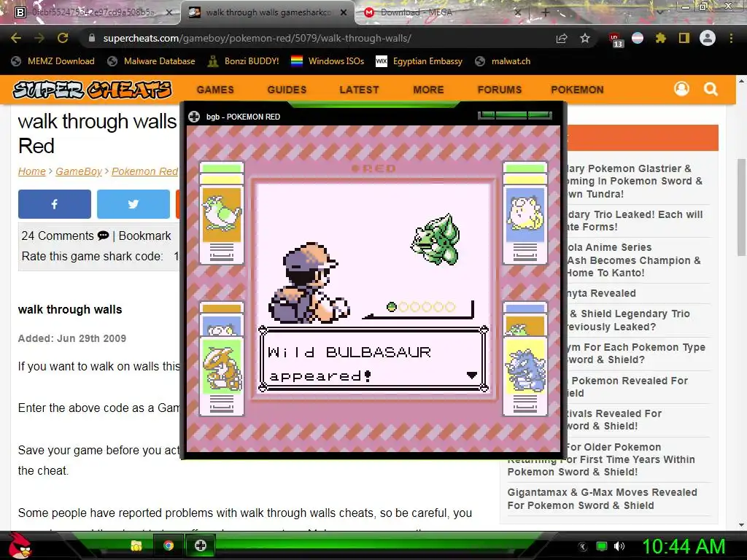Screen dimensions: 747x560
Task: Go back using the browser back arrow
Action: (x=16, y=38)
